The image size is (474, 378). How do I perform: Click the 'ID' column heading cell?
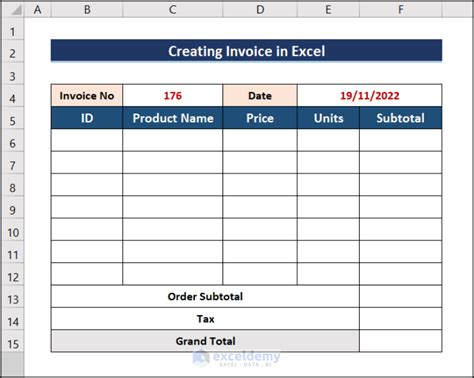coord(87,118)
